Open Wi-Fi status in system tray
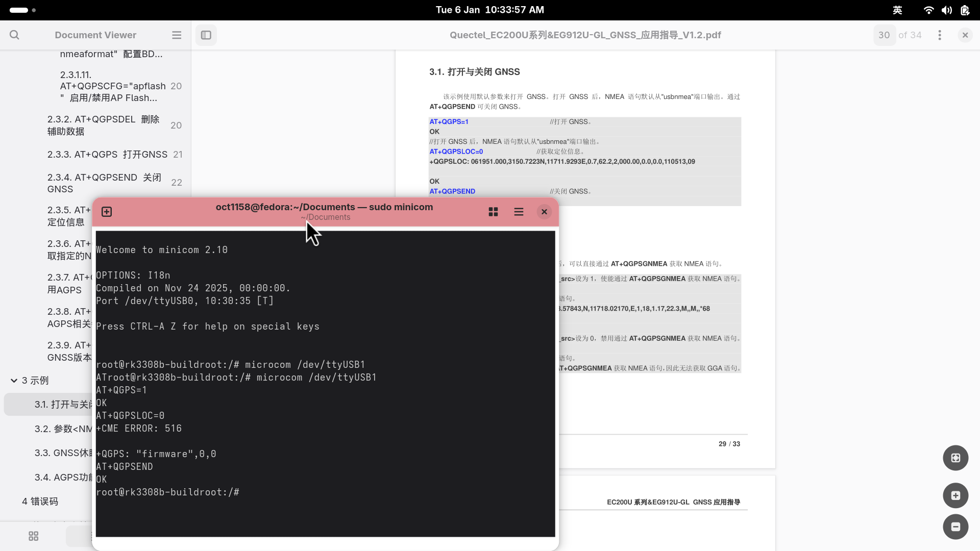 pyautogui.click(x=929, y=10)
